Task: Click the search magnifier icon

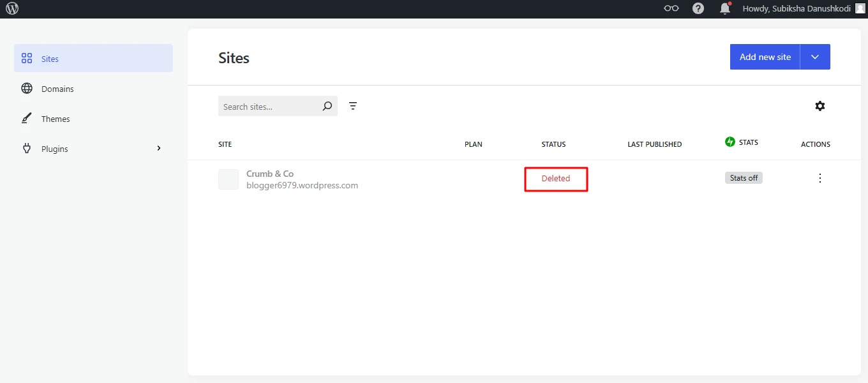Action: click(x=327, y=107)
